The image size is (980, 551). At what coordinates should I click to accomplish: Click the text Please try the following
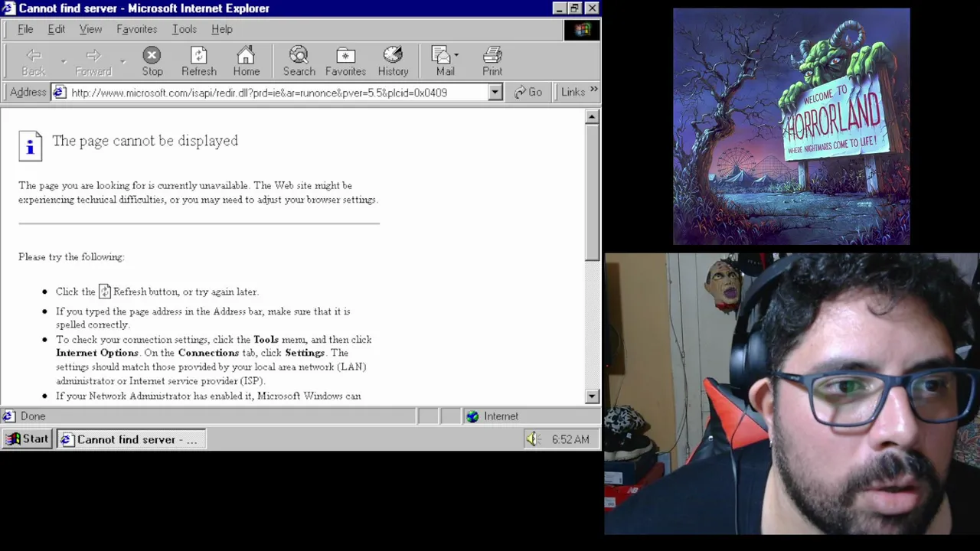pyautogui.click(x=71, y=257)
